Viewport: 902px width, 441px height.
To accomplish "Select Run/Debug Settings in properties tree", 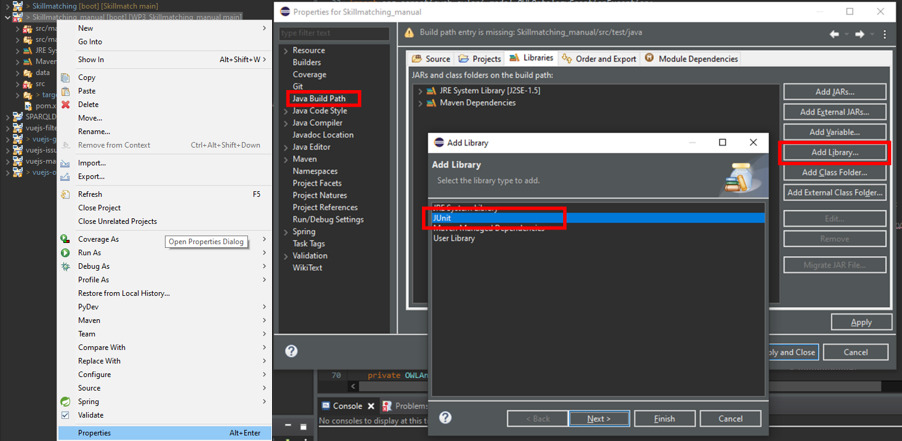I will pyautogui.click(x=328, y=220).
